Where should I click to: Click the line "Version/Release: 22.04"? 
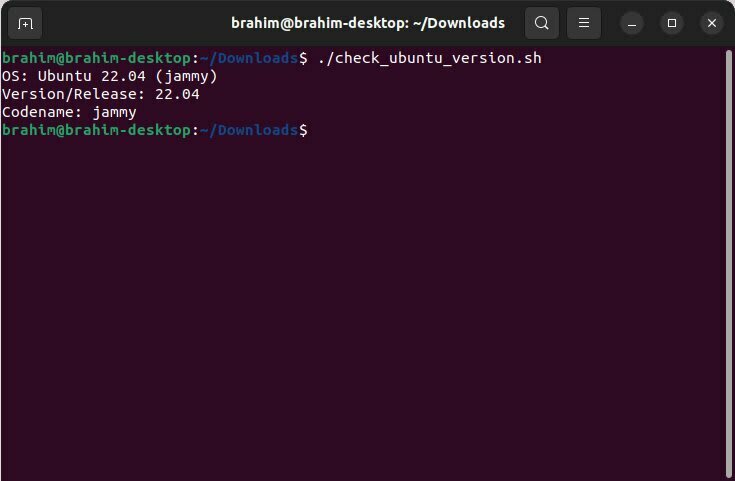[101, 94]
